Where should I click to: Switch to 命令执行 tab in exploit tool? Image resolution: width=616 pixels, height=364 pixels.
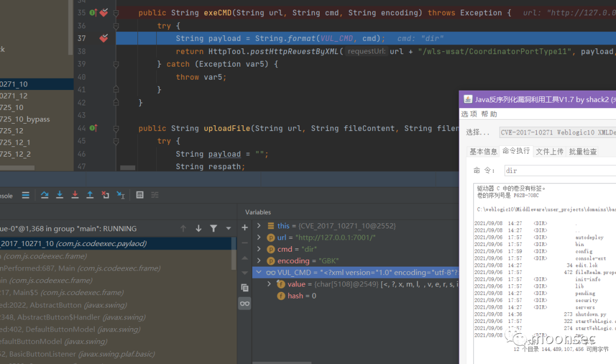click(516, 151)
